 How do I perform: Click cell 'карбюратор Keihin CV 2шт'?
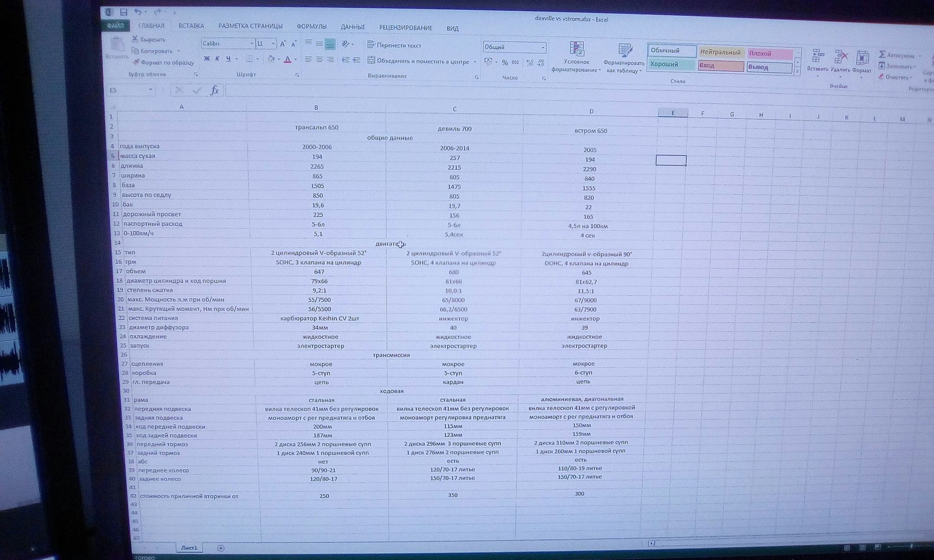coord(320,318)
